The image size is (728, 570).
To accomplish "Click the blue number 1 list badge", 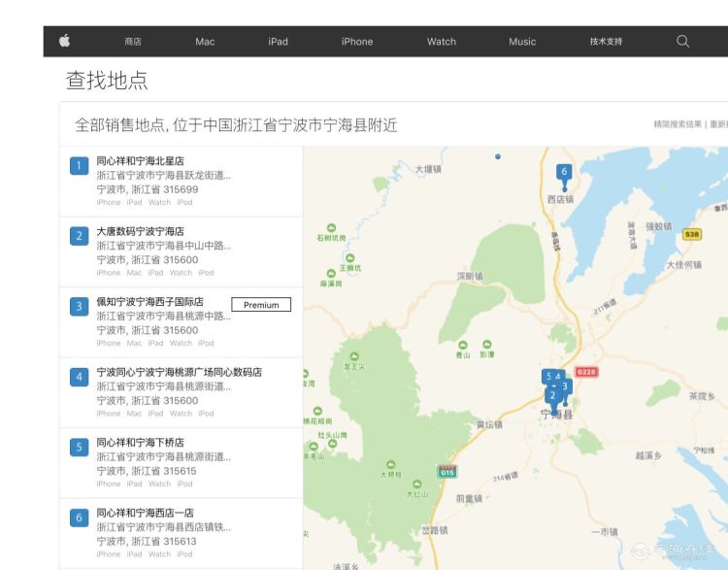I will (79, 166).
